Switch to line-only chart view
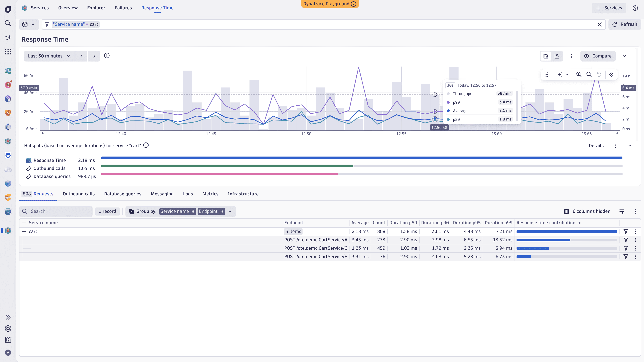Image resolution: width=644 pixels, height=362 pixels. click(557, 56)
